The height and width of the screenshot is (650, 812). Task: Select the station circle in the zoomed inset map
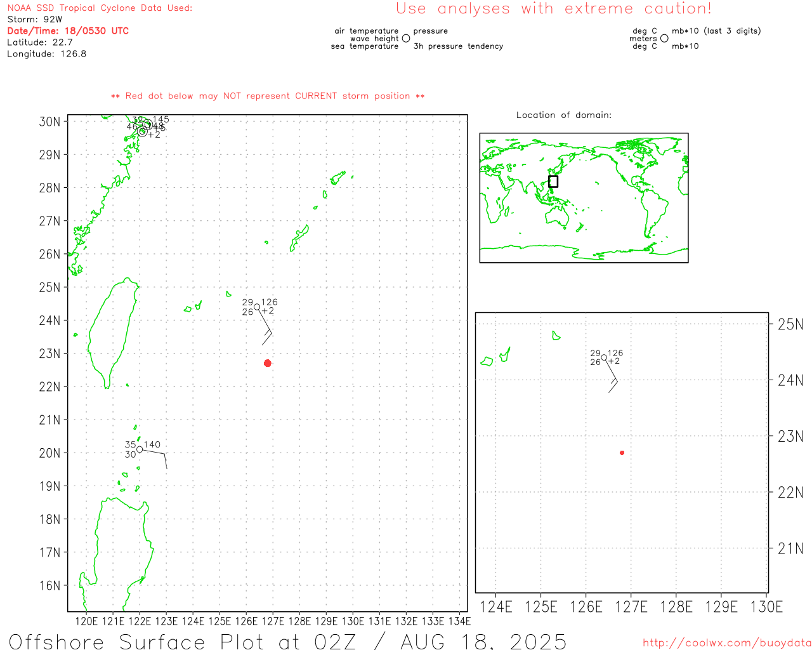point(604,358)
